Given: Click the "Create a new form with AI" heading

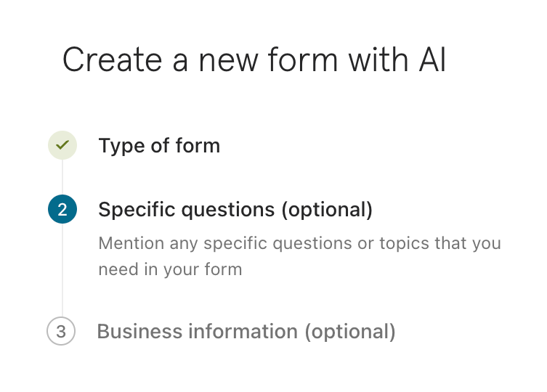Looking at the screenshot, I should (x=254, y=60).
